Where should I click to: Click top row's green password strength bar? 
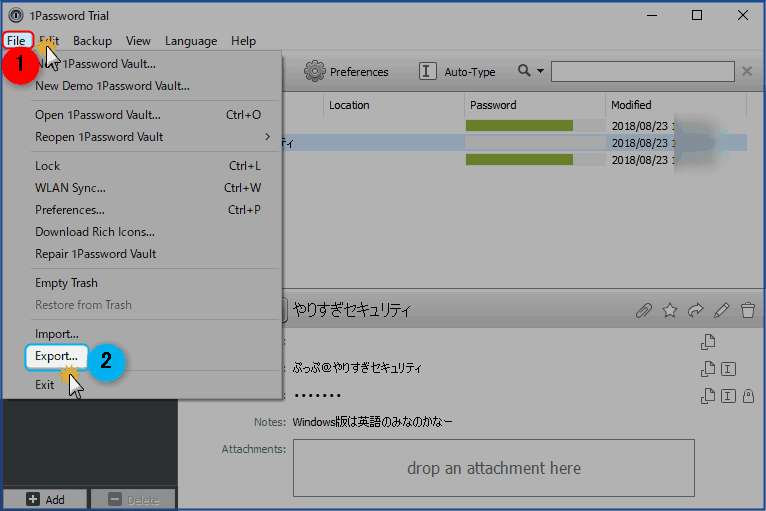pyautogui.click(x=519, y=126)
